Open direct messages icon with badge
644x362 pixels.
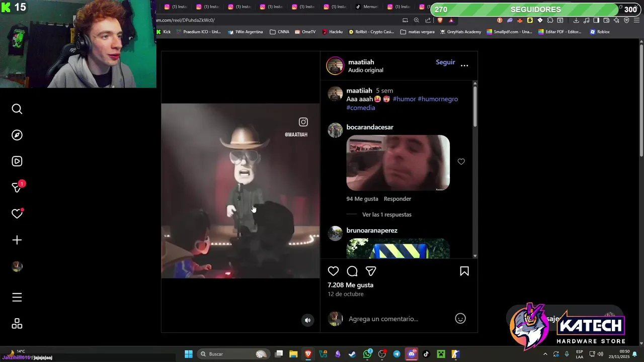coord(17,187)
